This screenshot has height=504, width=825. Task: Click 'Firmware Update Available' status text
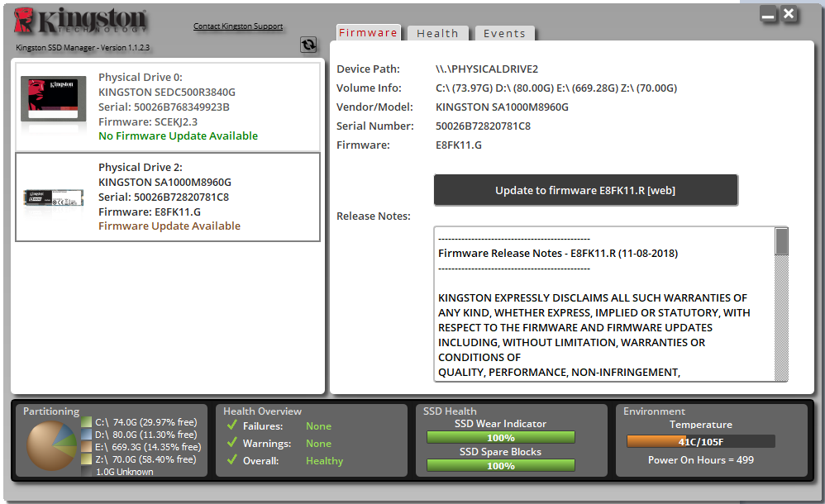point(169,226)
